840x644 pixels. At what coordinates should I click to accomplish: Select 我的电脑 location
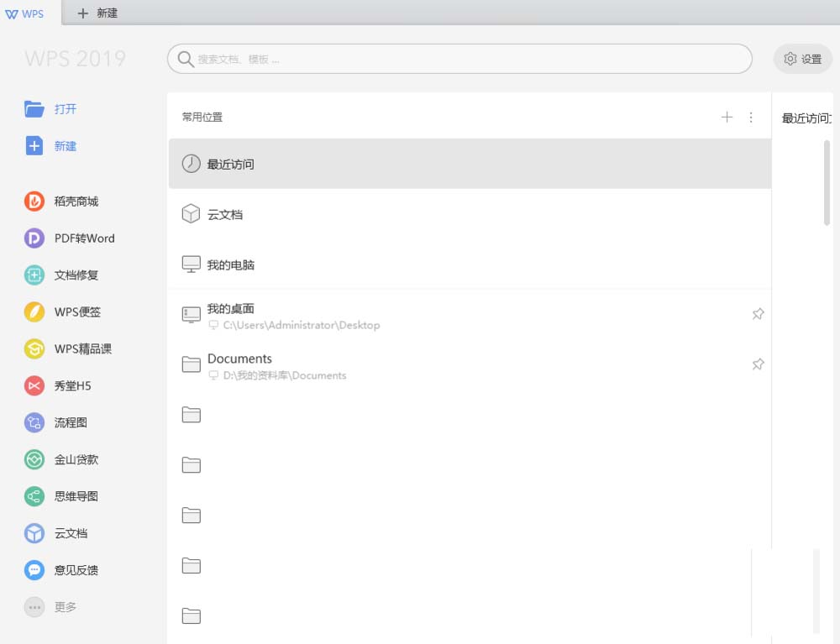point(470,264)
